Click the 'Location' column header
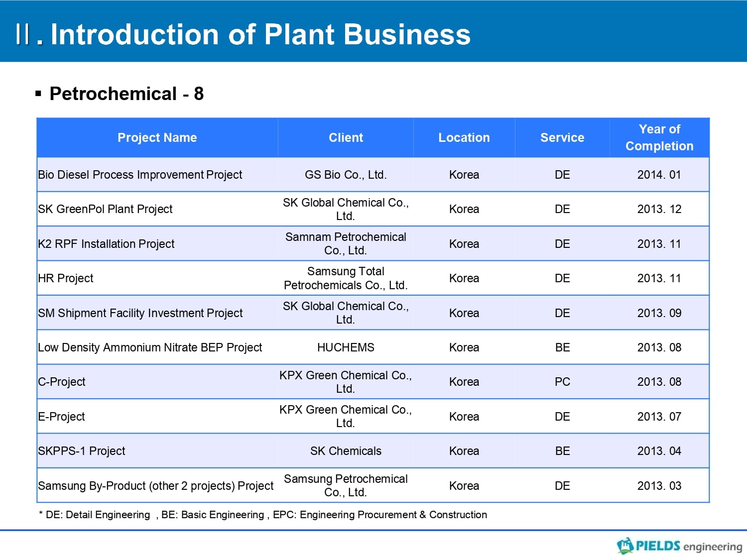747x560 pixels. [x=464, y=137]
